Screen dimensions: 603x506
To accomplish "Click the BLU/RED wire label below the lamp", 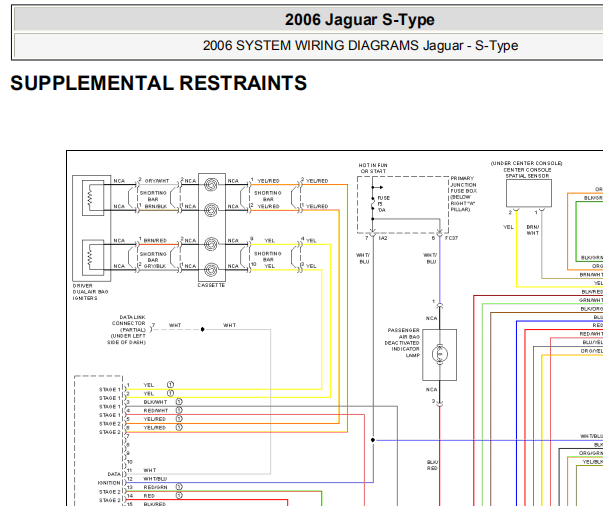I will [432, 465].
